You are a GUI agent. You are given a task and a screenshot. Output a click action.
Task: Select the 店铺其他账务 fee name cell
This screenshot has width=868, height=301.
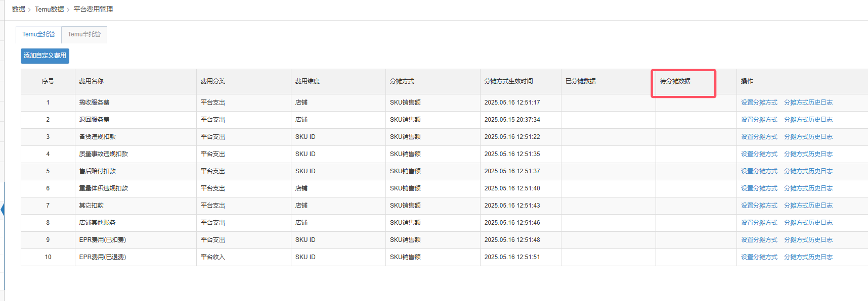[x=136, y=223]
